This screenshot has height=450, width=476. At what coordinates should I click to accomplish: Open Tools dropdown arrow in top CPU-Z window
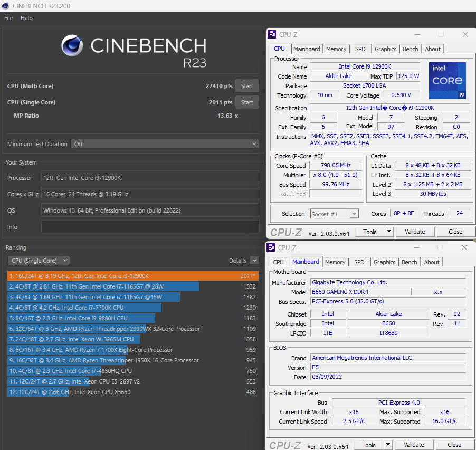(389, 232)
